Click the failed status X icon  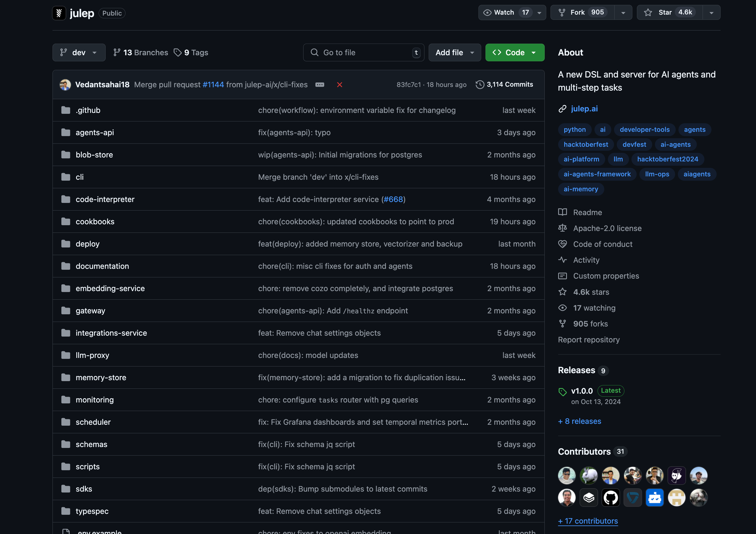340,85
